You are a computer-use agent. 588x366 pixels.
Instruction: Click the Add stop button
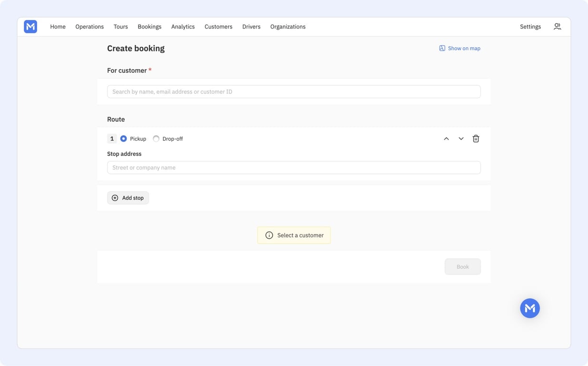click(128, 198)
